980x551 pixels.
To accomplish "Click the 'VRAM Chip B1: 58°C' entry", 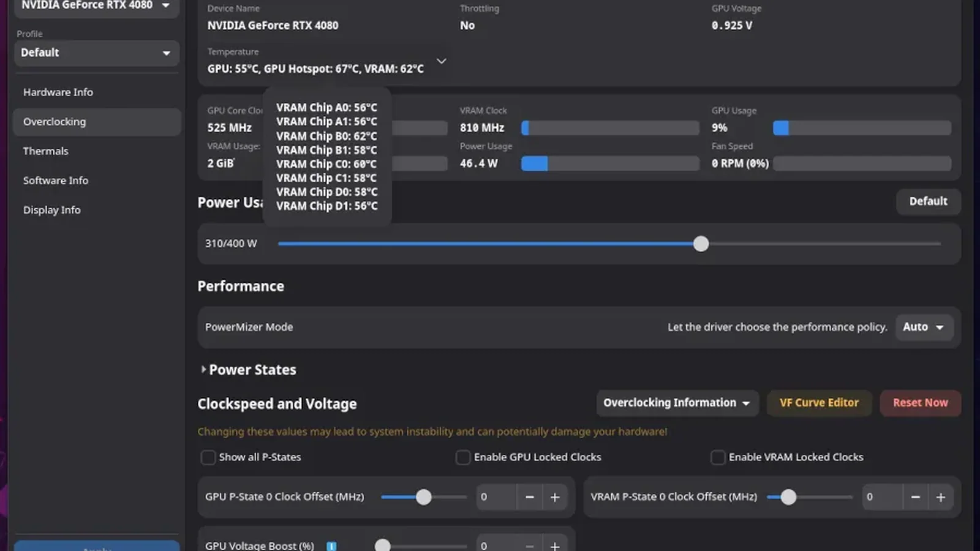I will (x=326, y=150).
